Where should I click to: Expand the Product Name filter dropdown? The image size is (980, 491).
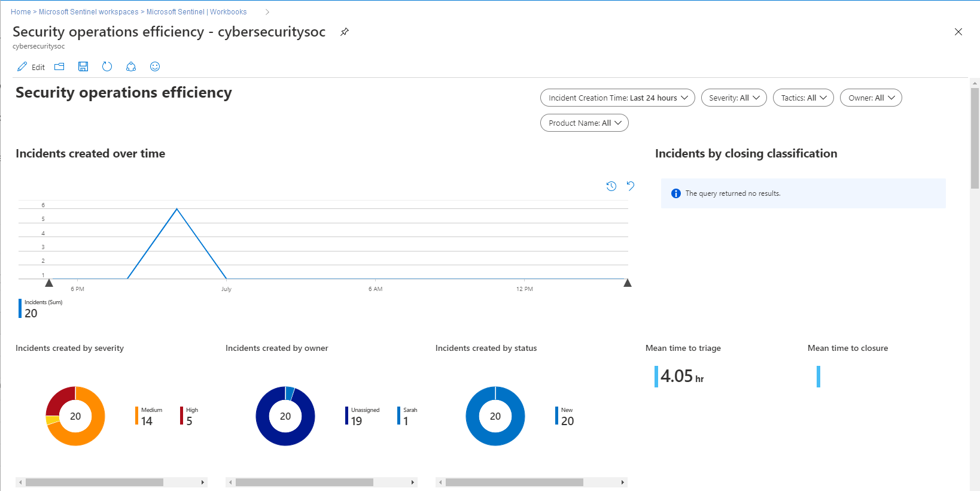[x=584, y=123]
